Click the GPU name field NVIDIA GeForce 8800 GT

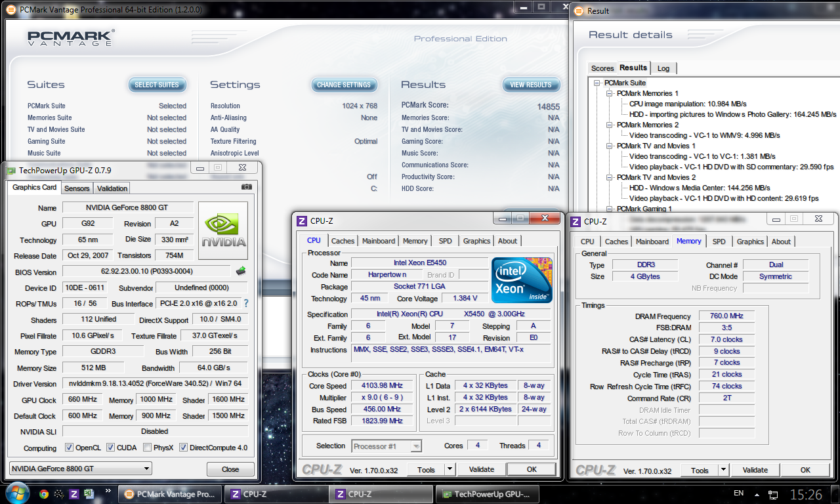(128, 207)
